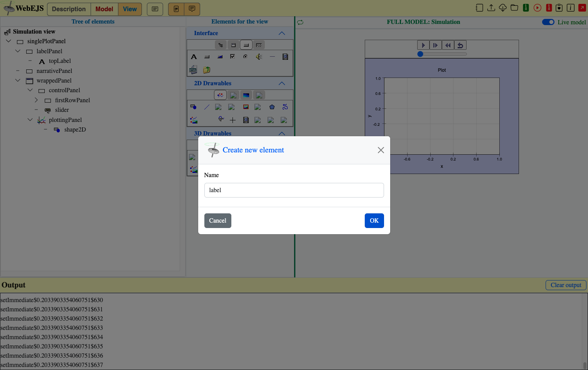Screen dimensions: 588x370
Task: Collapse the singlePlotPanel tree node
Action: 8,41
